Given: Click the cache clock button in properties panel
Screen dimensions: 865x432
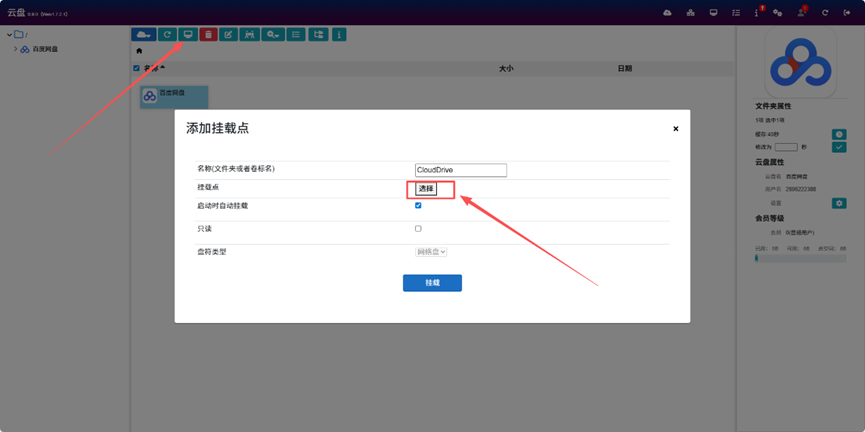Looking at the screenshot, I should coord(839,134).
